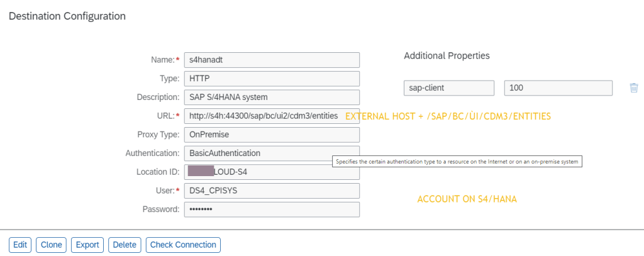The width and height of the screenshot is (644, 256).
Task: Click into the URL input field
Action: tap(263, 116)
